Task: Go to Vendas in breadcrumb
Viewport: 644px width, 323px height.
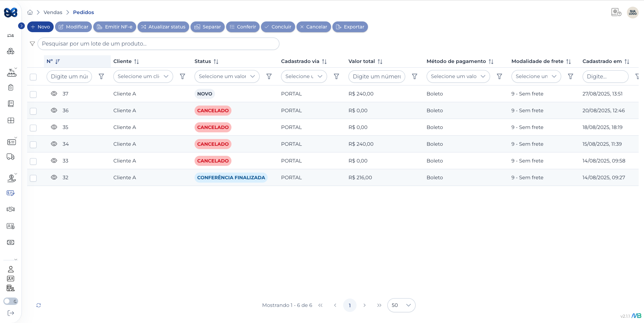Action: [53, 12]
